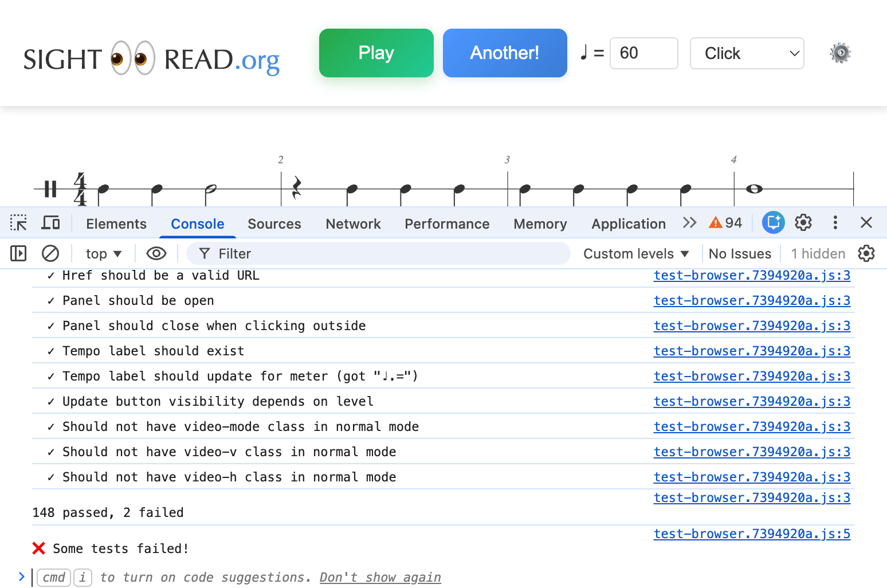Open the settings gear on the SightRead page

coord(840,53)
